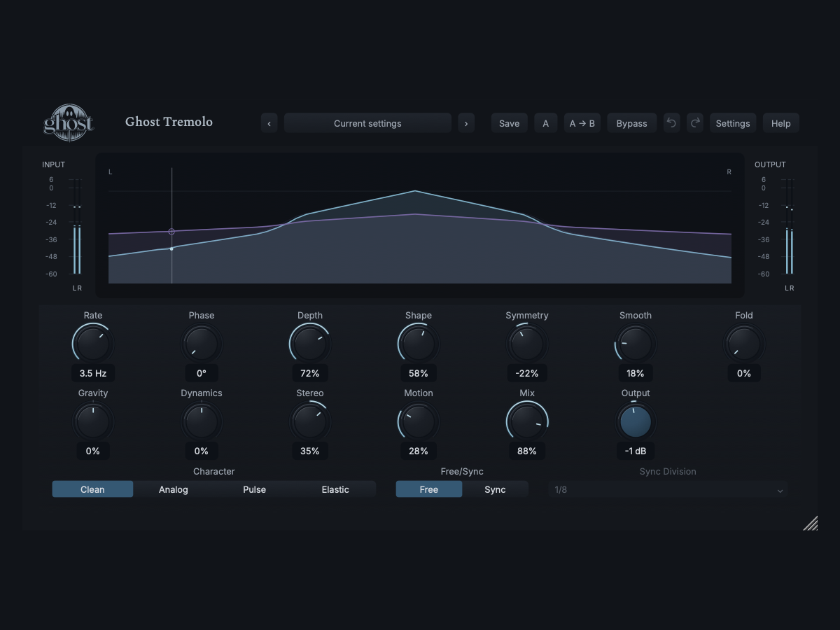This screenshot has width=840, height=630.
Task: Click the Symmetry knob
Action: 527,344
